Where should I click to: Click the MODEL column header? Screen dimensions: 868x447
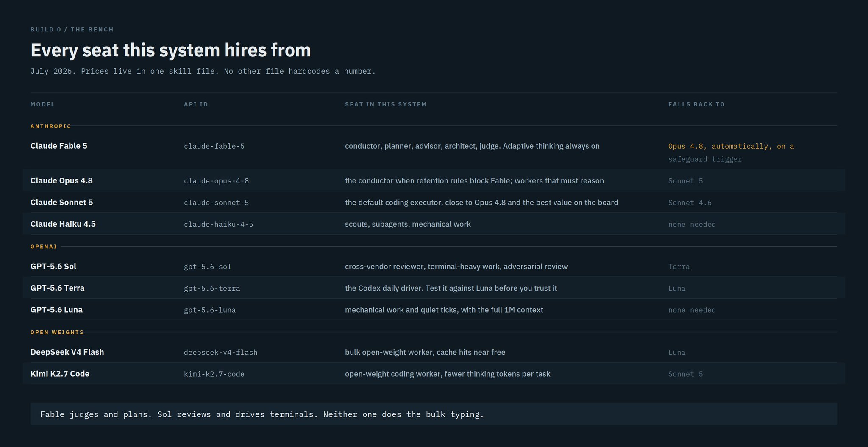[42, 104]
